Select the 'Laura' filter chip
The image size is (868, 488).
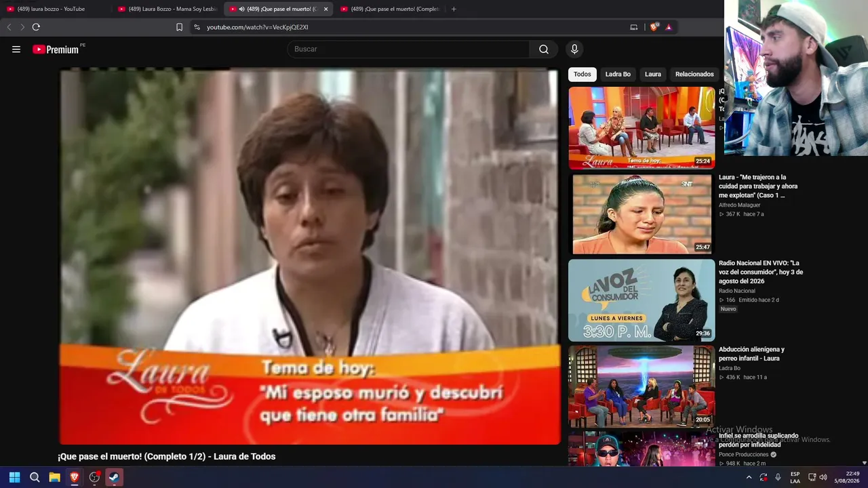click(x=653, y=74)
